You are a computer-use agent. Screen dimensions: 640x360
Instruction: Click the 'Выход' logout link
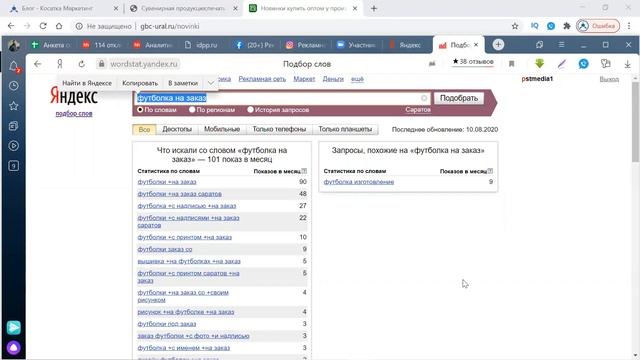click(609, 79)
